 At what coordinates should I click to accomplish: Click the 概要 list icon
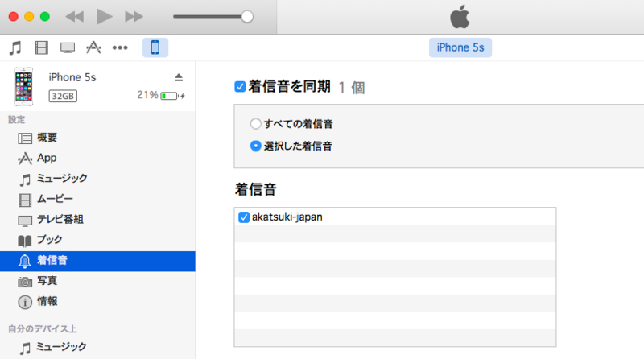click(25, 138)
